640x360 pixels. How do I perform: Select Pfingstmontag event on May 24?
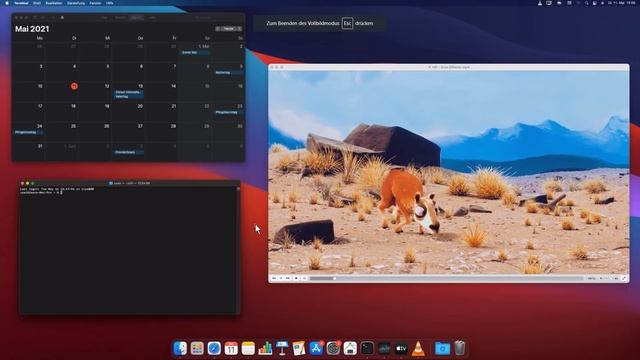point(28,132)
